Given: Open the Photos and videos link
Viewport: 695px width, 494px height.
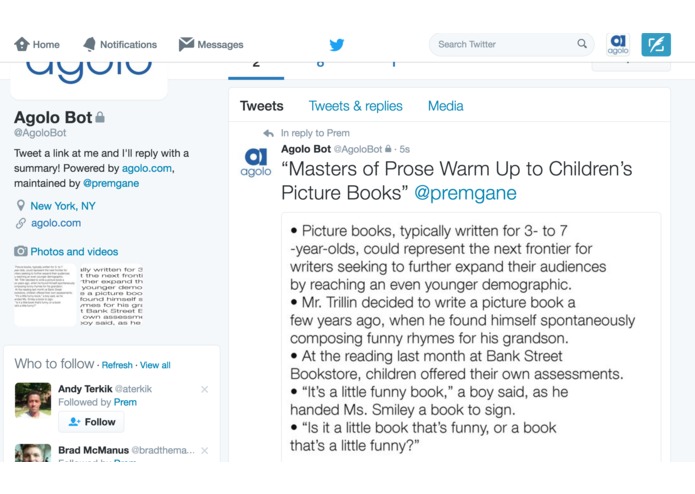Looking at the screenshot, I should pos(74,252).
